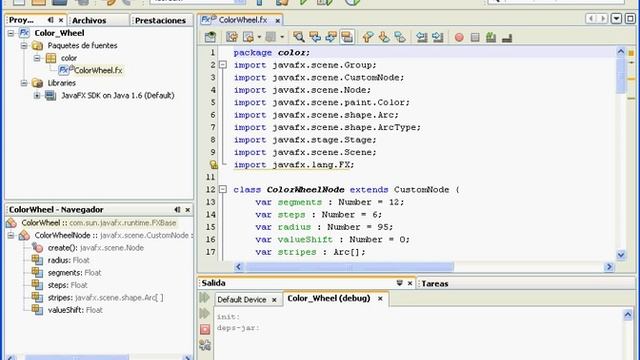Click bottom icon below stop in Salida sidebar

point(205,345)
